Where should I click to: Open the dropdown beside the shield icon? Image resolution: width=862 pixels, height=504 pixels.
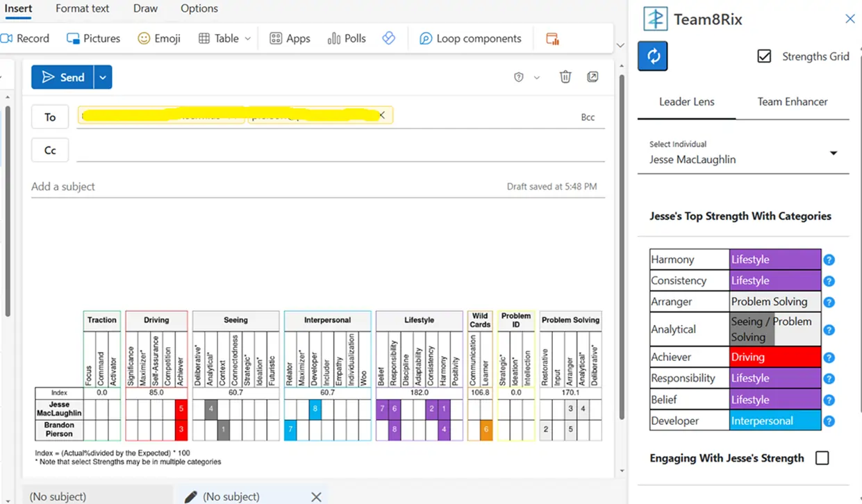coord(537,78)
